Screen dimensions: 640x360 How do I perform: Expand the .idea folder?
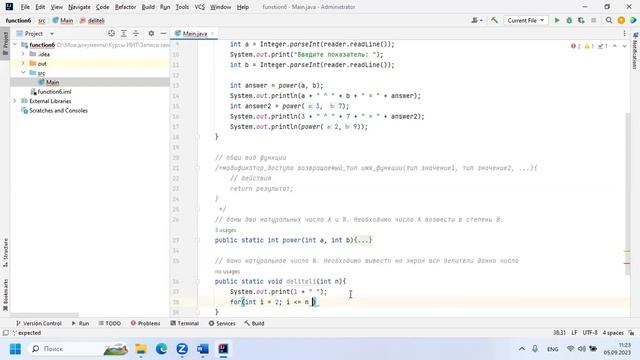coord(23,54)
